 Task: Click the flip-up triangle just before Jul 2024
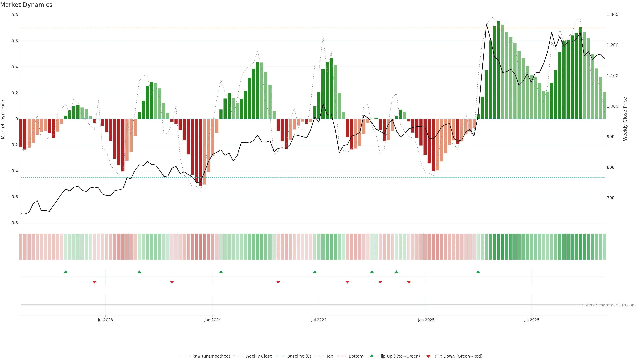point(315,272)
